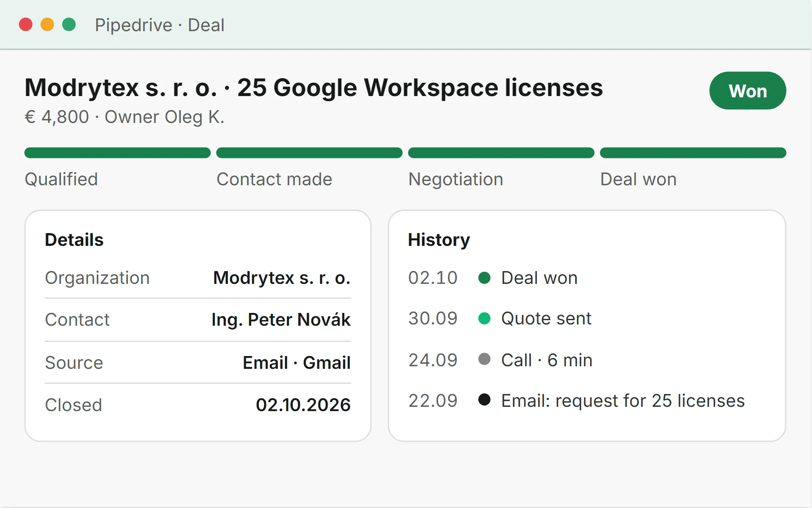Click the Contact made stage label
The height and width of the screenshot is (508, 812).
(x=274, y=179)
